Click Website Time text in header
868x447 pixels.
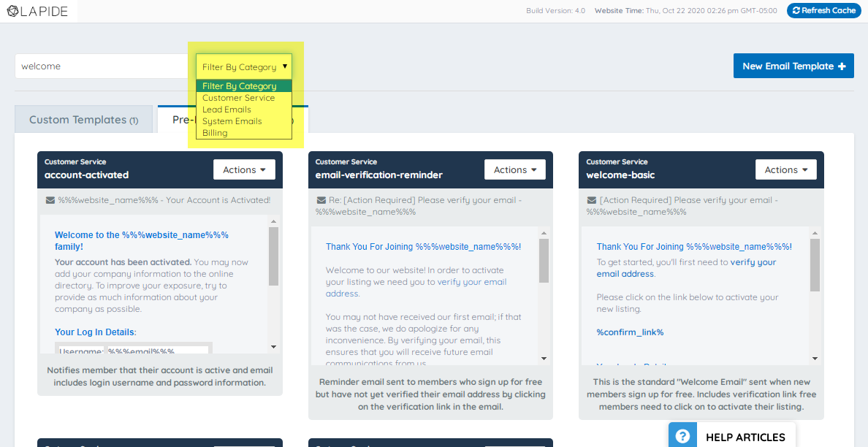[x=686, y=10]
